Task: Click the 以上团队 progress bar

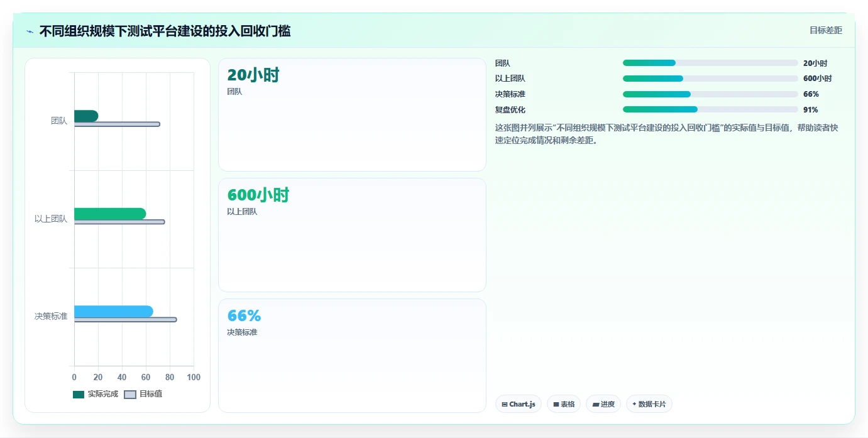Action: point(710,79)
